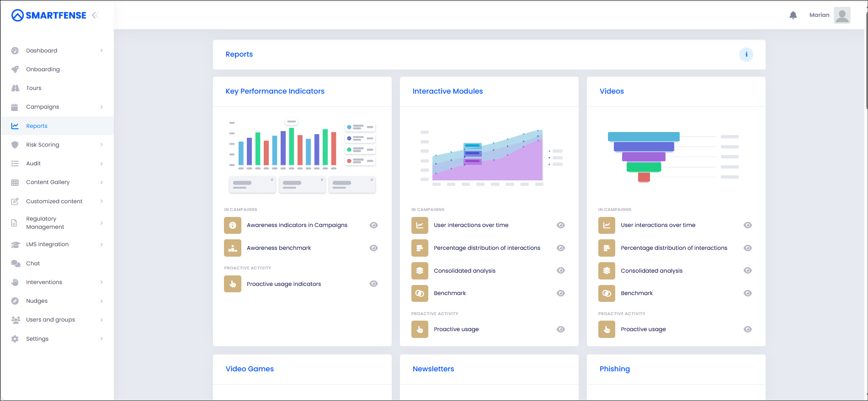
Task: Open Percentage distribution of interactions in Interactive Modules
Action: (x=487, y=248)
